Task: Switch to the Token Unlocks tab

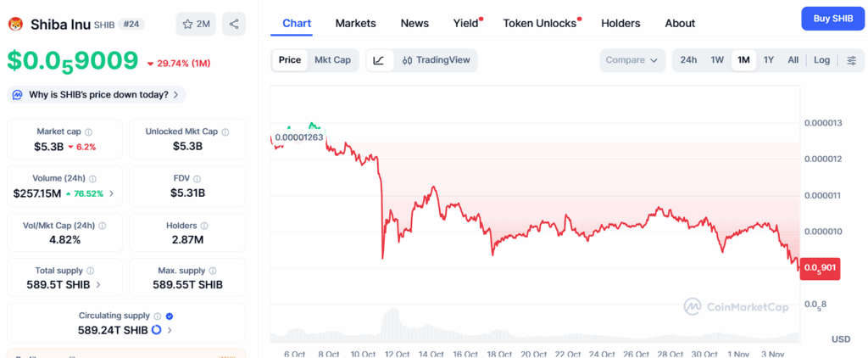Action: coord(539,23)
